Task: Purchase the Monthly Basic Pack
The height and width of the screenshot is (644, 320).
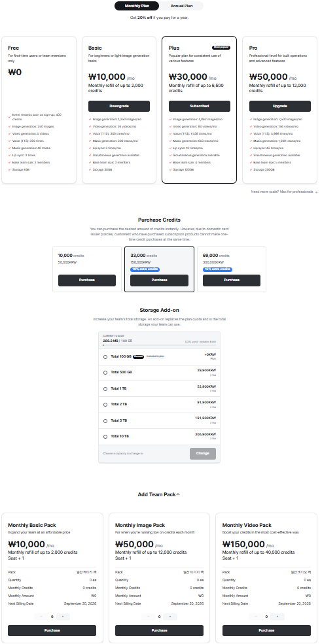Action: (x=52, y=630)
